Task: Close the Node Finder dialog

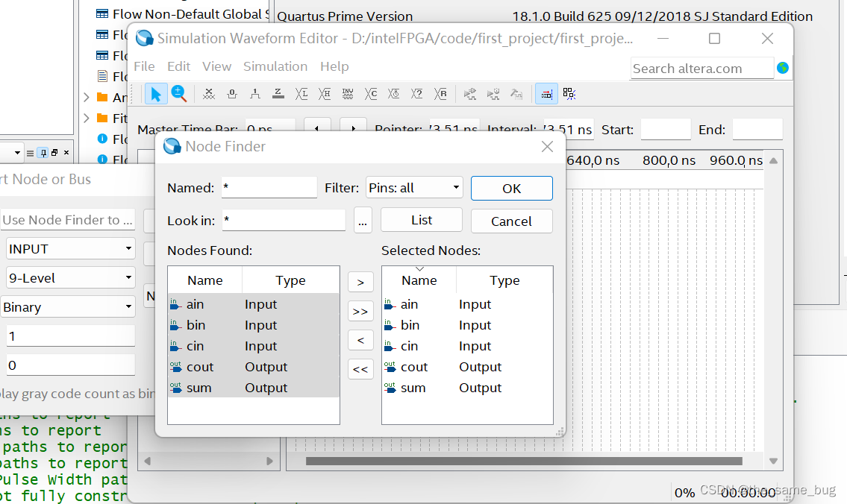Action: (x=547, y=147)
